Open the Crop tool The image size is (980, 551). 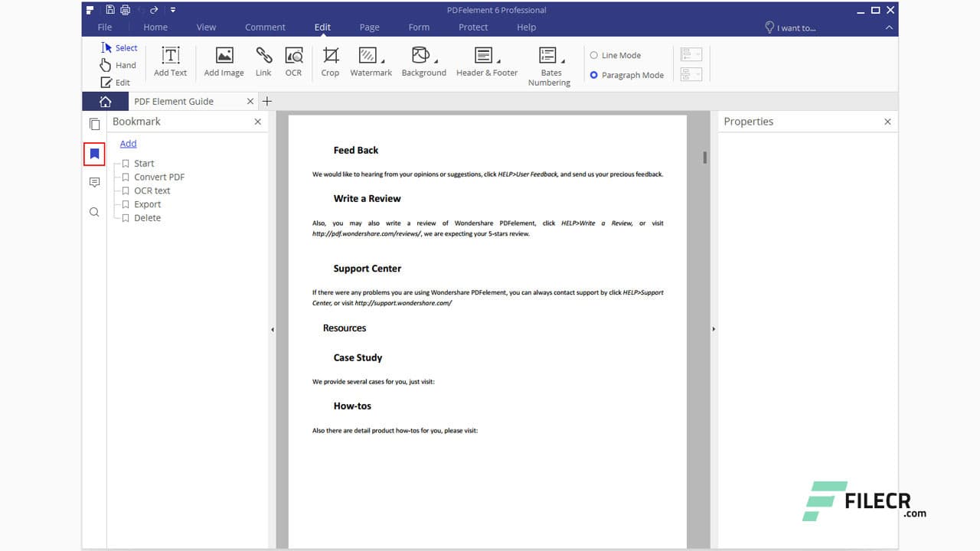330,61
